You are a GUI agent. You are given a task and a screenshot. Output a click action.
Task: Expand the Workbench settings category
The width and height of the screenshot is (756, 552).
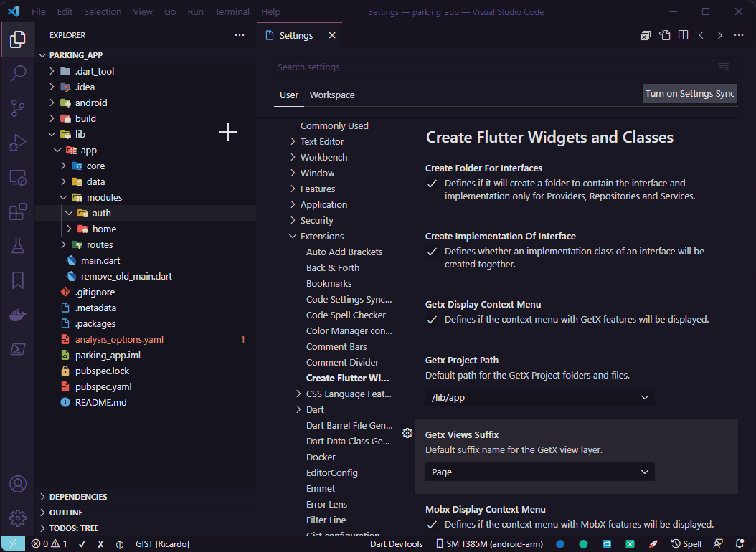pos(293,158)
